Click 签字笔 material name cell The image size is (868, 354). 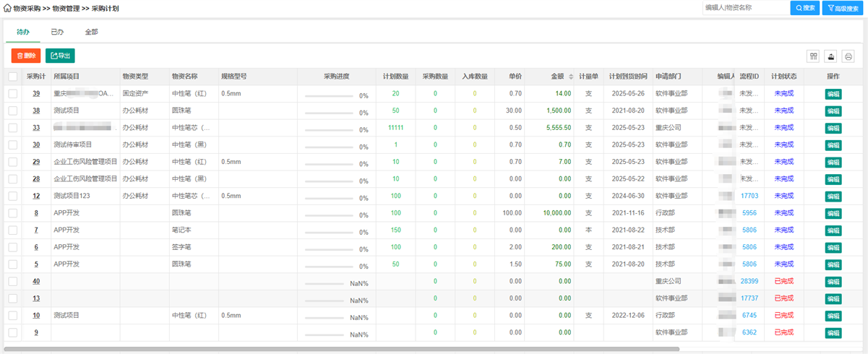click(180, 247)
